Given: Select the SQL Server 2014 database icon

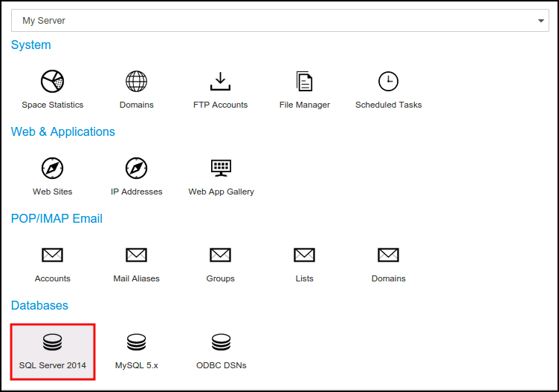Looking at the screenshot, I should coord(52,342).
